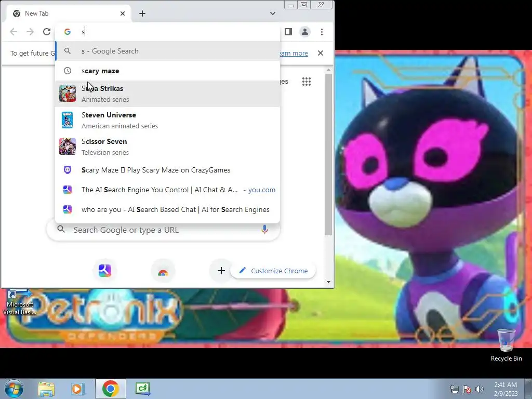532x399 pixels.
Task: Click the 'Learn more' link in the infobar
Action: [294, 54]
